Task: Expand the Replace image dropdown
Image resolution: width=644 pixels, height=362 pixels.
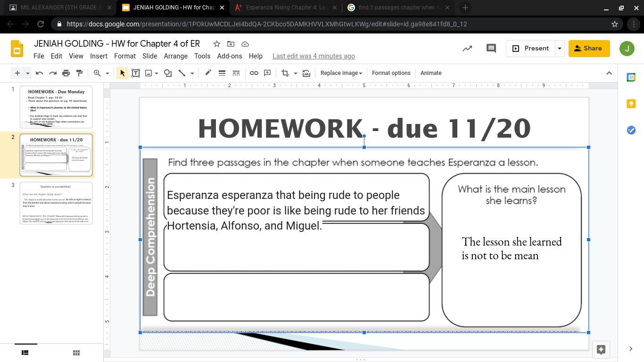Action: (x=341, y=73)
